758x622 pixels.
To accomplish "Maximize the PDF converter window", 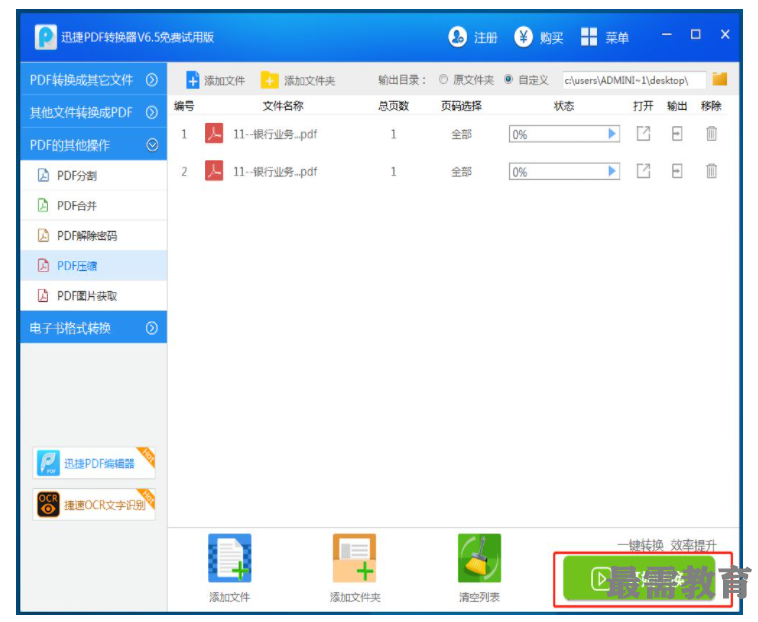I will pyautogui.click(x=696, y=34).
